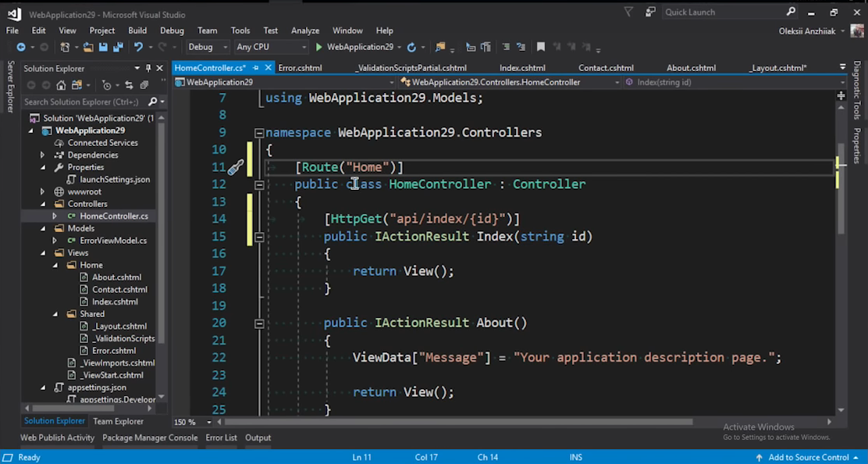
Task: Switch to the Team Explorer tab
Action: 118,421
